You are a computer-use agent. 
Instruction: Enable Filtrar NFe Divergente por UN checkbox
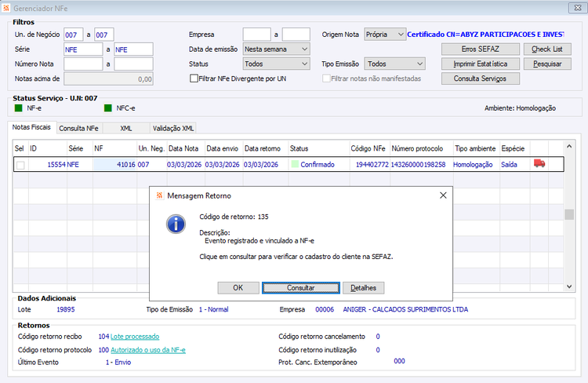tap(194, 78)
